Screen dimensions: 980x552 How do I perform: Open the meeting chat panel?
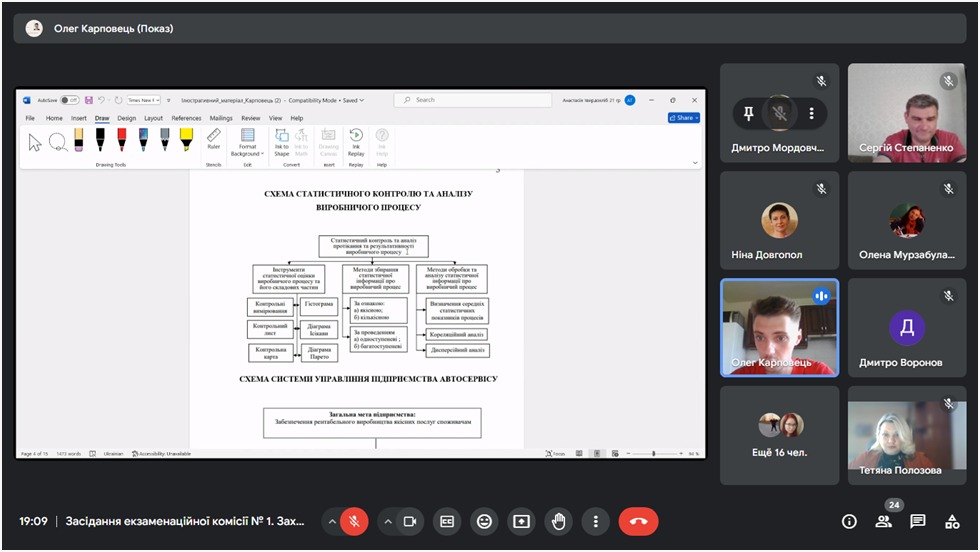tap(918, 521)
